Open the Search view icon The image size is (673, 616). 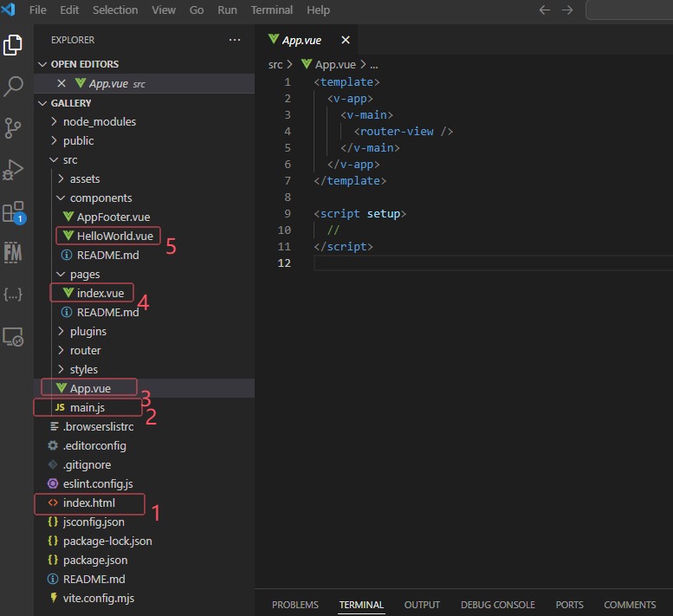pyautogui.click(x=13, y=87)
